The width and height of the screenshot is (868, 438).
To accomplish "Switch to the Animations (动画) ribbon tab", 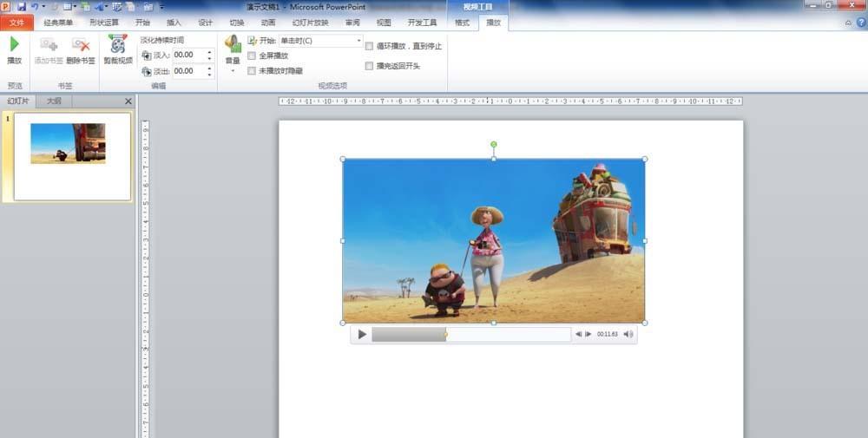I will [268, 23].
